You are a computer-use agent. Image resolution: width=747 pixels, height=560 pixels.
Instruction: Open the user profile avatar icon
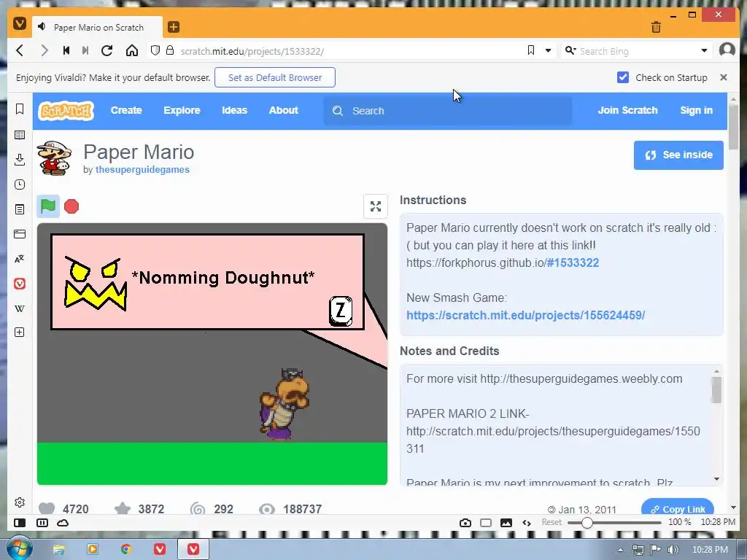727,50
